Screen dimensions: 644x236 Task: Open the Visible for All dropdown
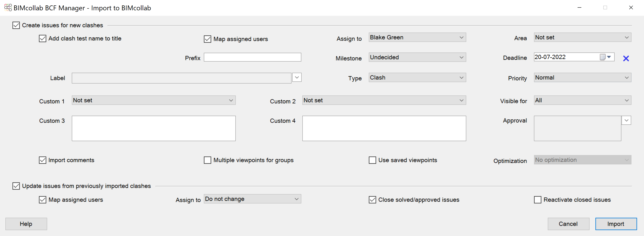pyautogui.click(x=582, y=100)
